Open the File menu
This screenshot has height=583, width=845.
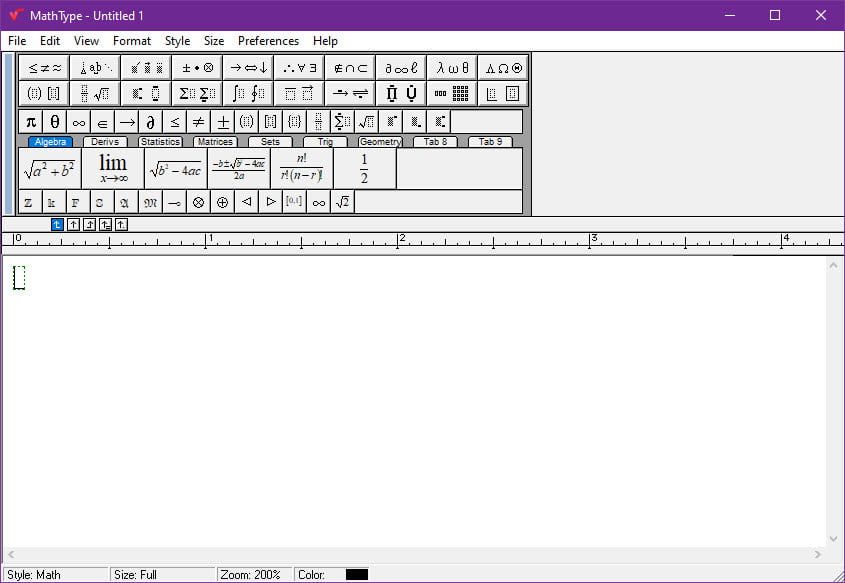17,41
